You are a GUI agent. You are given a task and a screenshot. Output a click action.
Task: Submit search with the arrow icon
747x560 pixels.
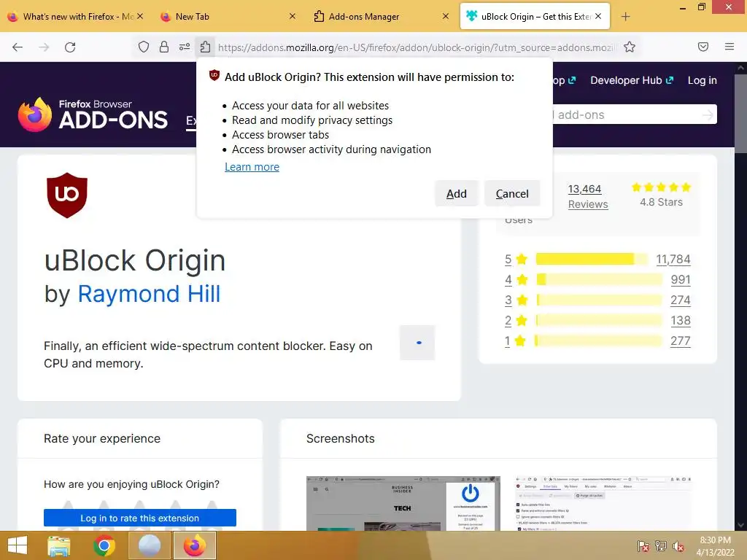(708, 114)
